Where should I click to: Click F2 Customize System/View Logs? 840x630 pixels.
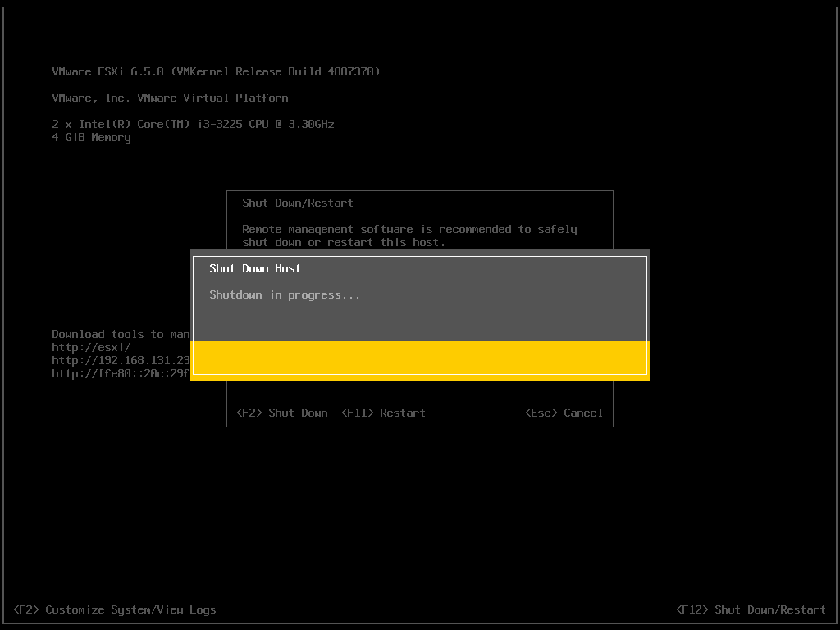coord(115,609)
